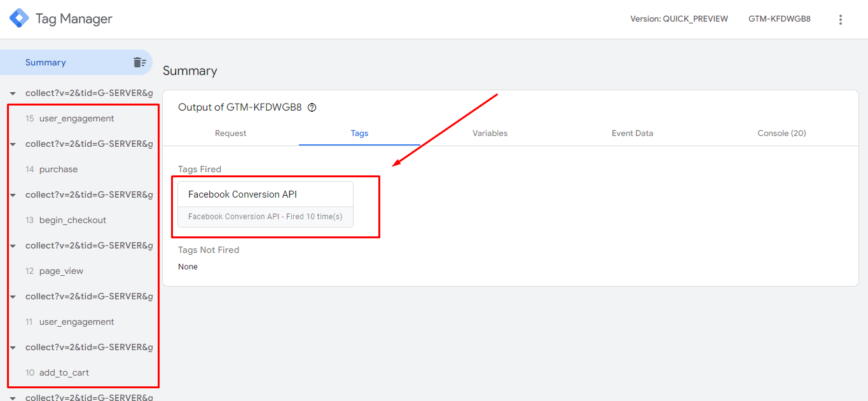Select Summary in the left sidebar

point(76,62)
